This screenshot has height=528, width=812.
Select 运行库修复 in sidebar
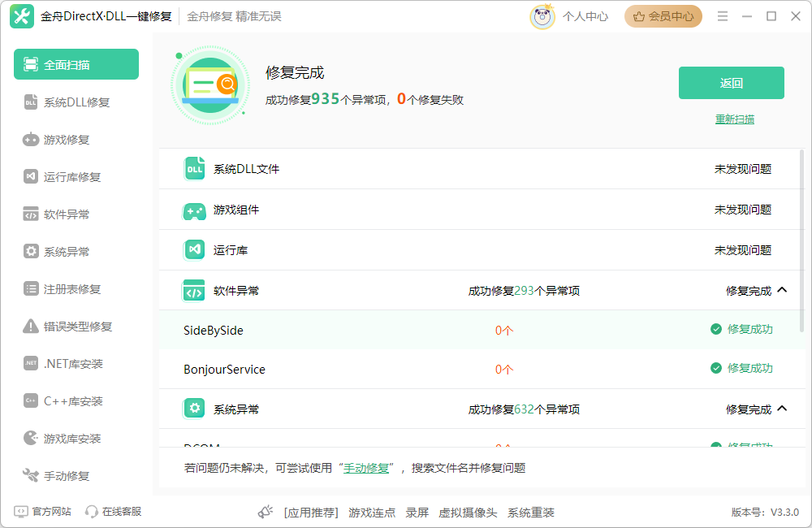(76, 177)
